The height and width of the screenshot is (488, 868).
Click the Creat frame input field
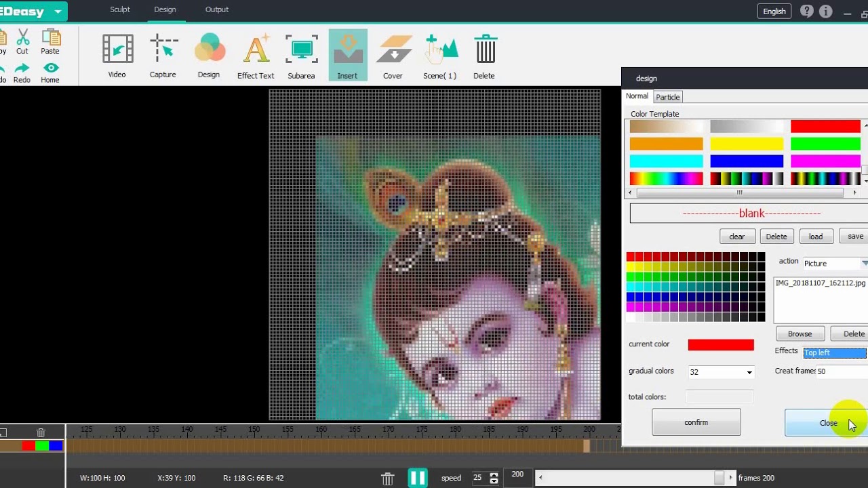coord(842,371)
